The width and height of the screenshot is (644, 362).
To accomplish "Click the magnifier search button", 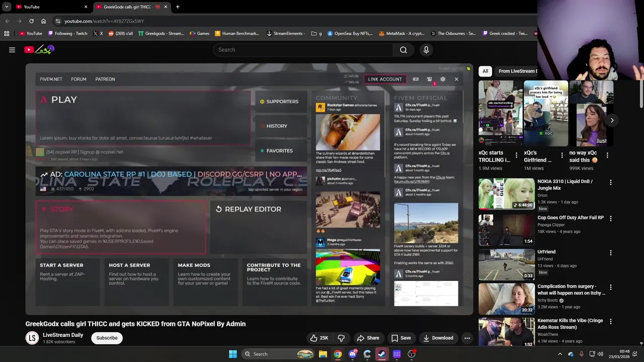I will 403,50.
